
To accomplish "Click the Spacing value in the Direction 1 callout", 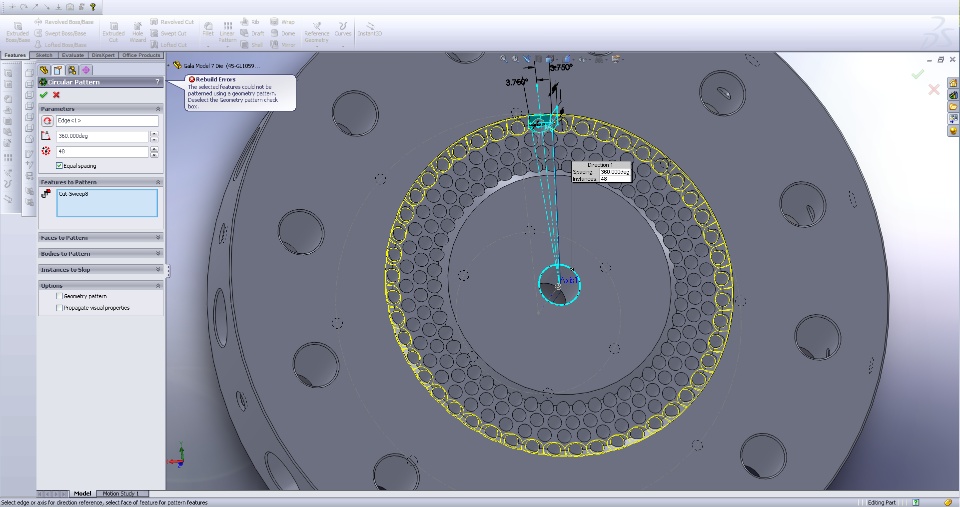I will pyautogui.click(x=614, y=172).
